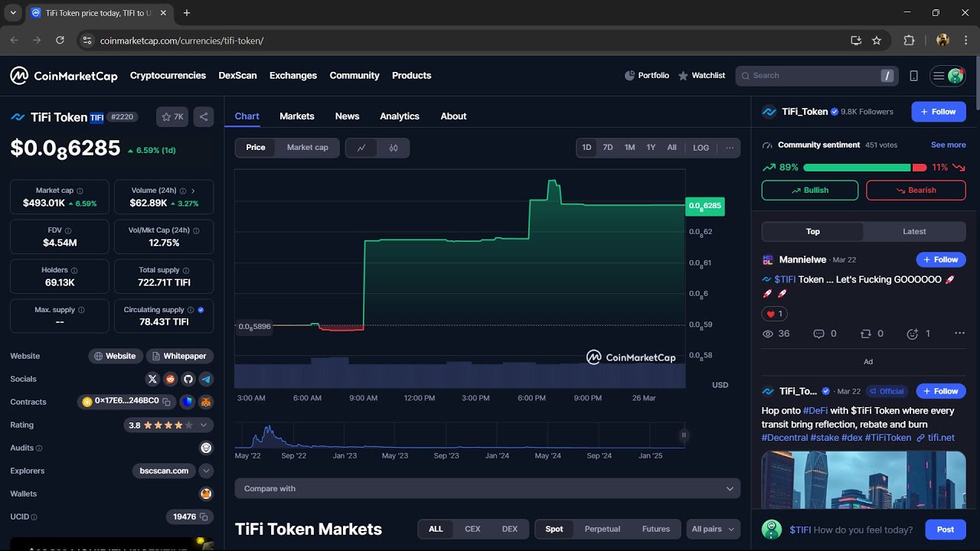Open comments on Manniewe's post
This screenshot has height=551, width=980.
818,334
